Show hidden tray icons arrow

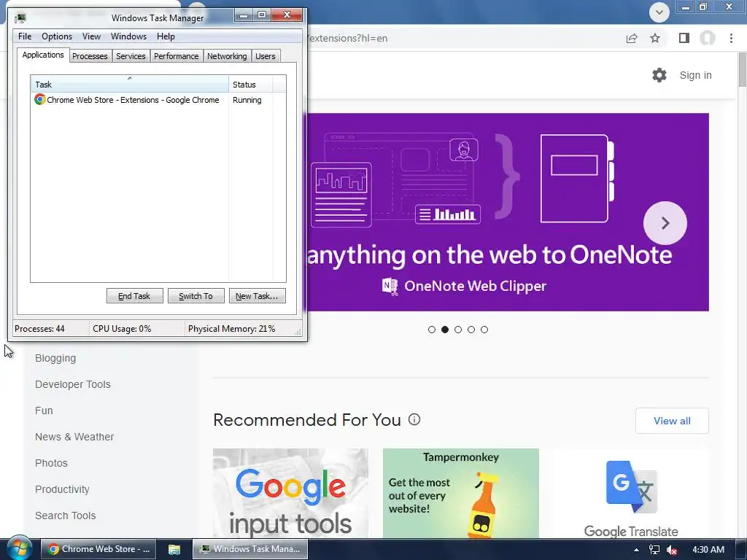(636, 550)
